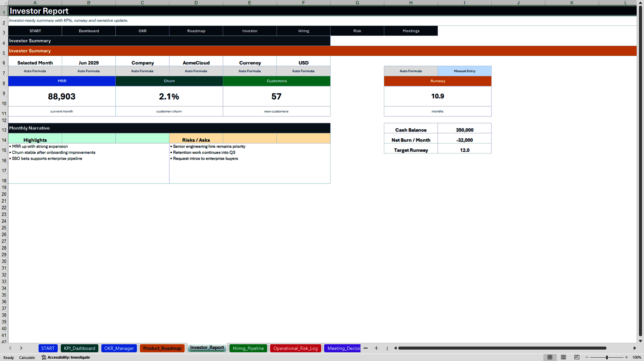The height and width of the screenshot is (361, 644).
Task: Open hidden sheet tabs ellipsis
Action: pyautogui.click(x=366, y=348)
